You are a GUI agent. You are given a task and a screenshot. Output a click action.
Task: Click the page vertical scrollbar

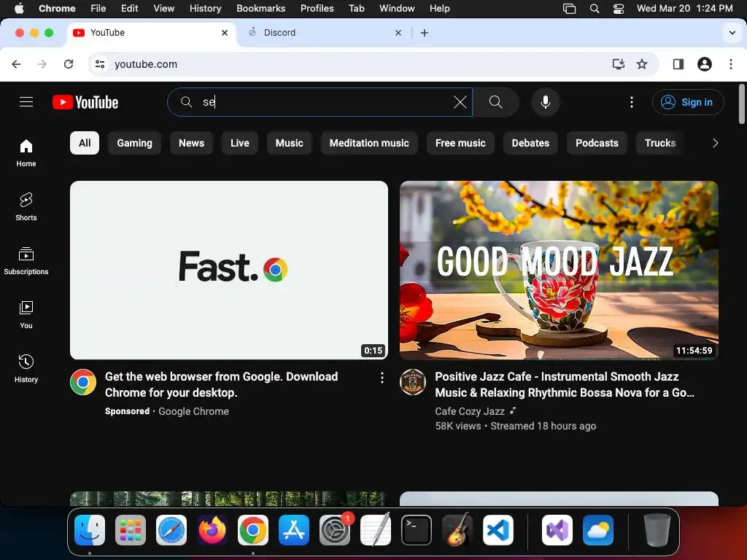[x=741, y=104]
